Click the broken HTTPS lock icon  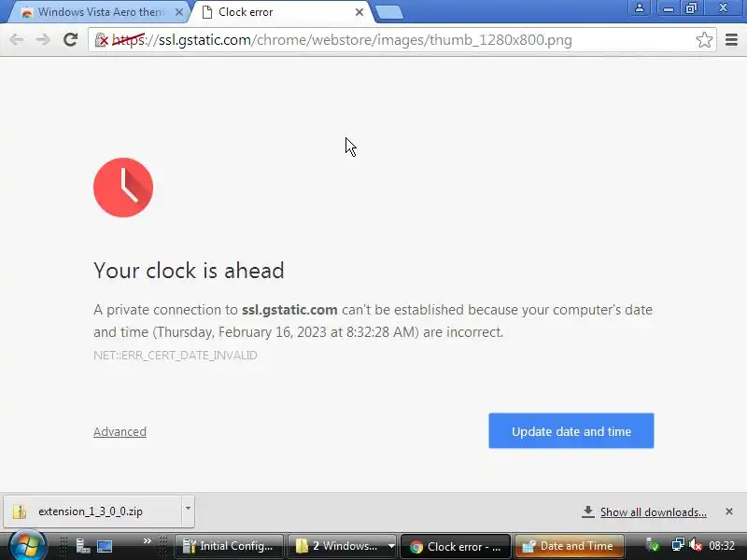tap(101, 40)
